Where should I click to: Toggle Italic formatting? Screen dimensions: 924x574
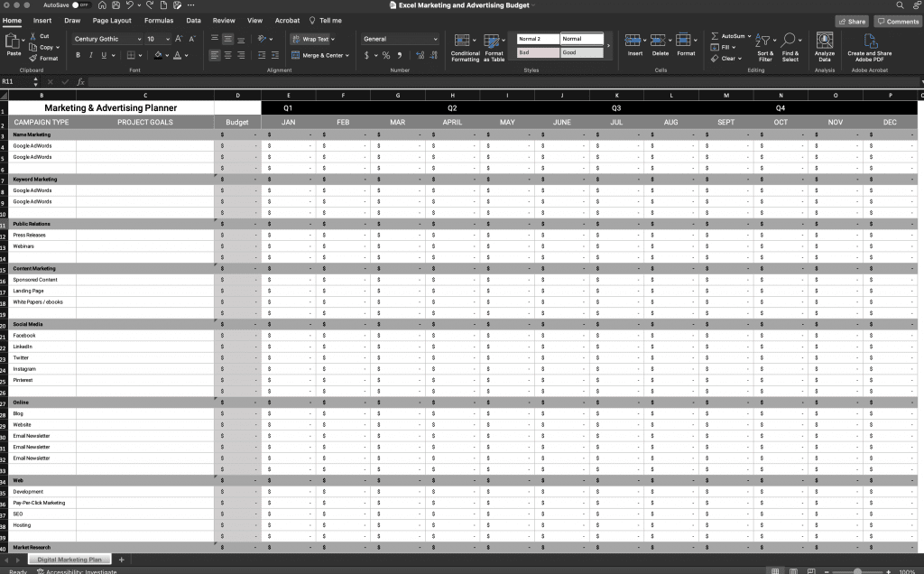(91, 55)
